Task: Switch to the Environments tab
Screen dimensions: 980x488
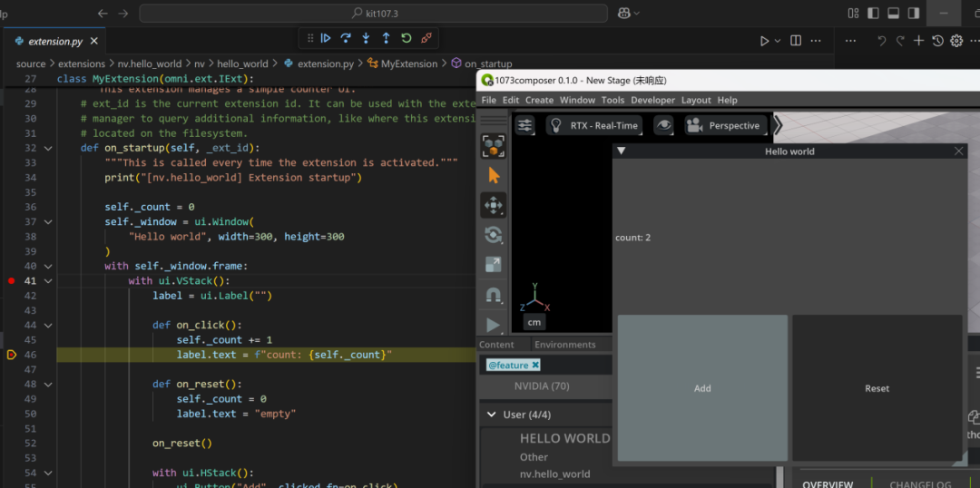Action: click(564, 345)
